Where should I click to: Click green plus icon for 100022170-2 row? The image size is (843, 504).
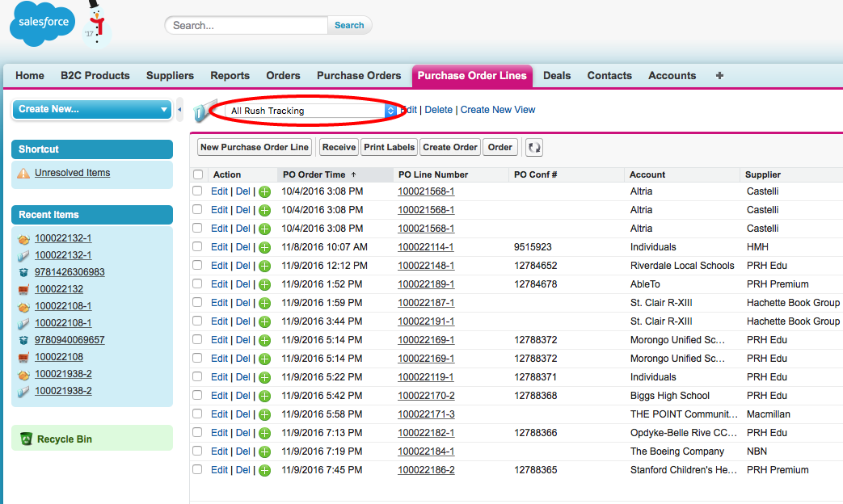264,397
